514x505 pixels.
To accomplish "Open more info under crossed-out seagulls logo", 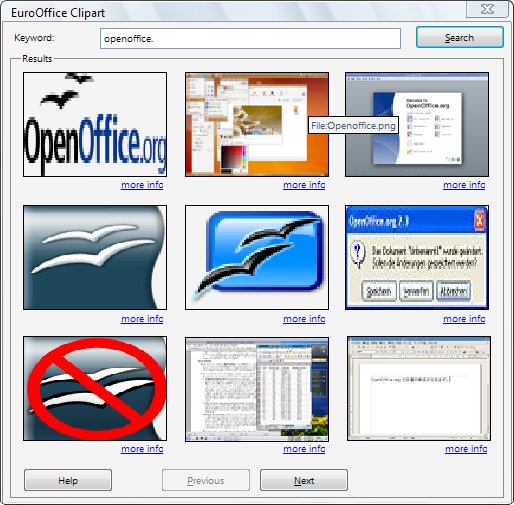I will [142, 449].
